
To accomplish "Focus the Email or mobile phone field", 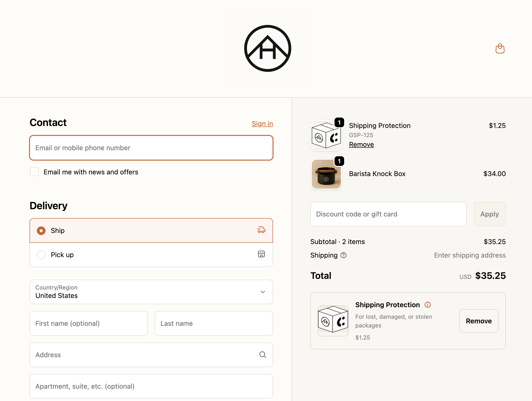I will coord(151,148).
